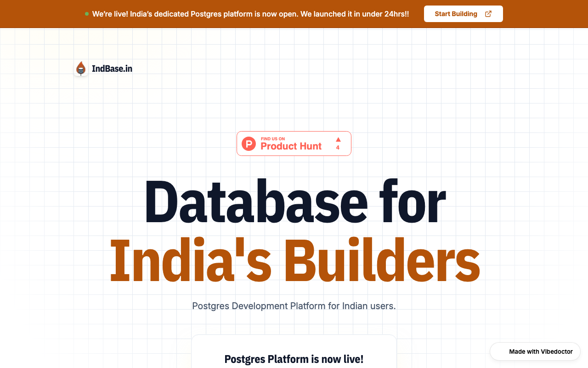This screenshot has width=588, height=368.
Task: Click the green live status dot
Action: 87,14
